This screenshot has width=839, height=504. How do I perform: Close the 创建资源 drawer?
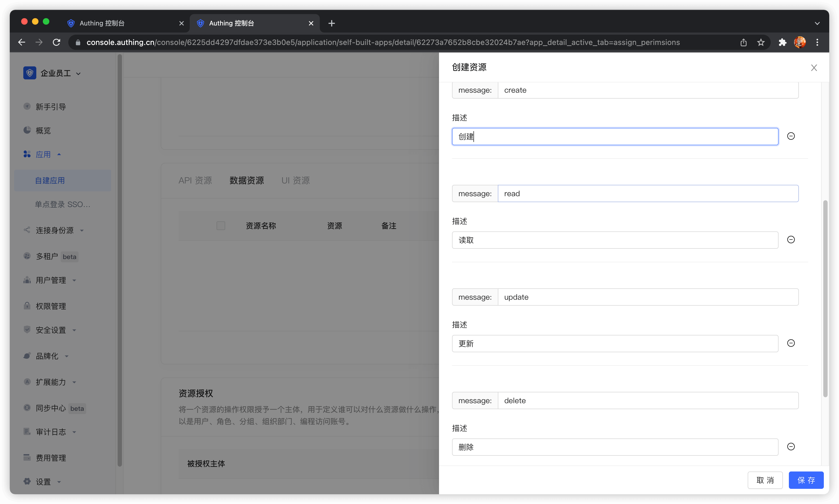[x=814, y=67]
